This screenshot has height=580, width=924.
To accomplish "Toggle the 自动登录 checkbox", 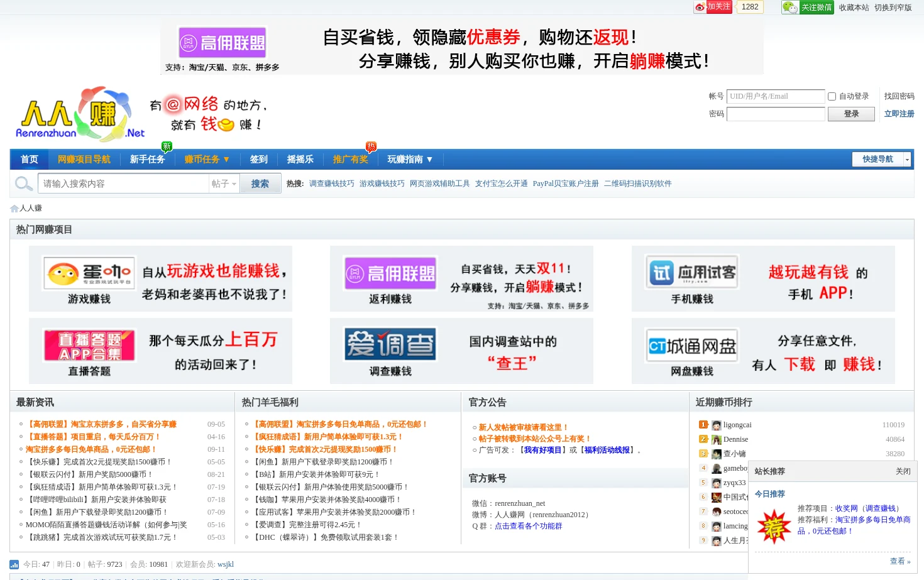I will pyautogui.click(x=832, y=96).
